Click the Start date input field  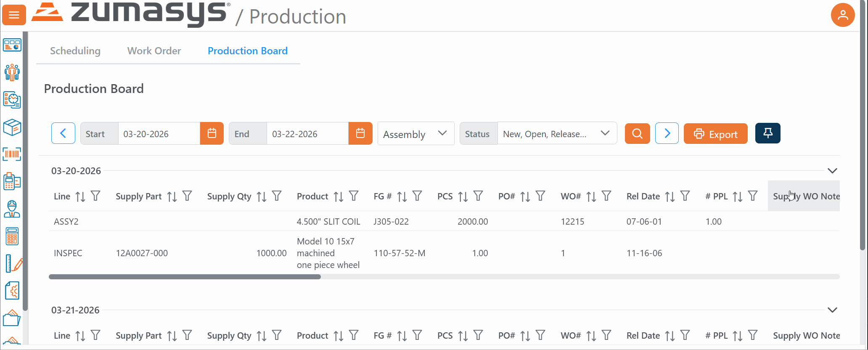click(x=159, y=134)
